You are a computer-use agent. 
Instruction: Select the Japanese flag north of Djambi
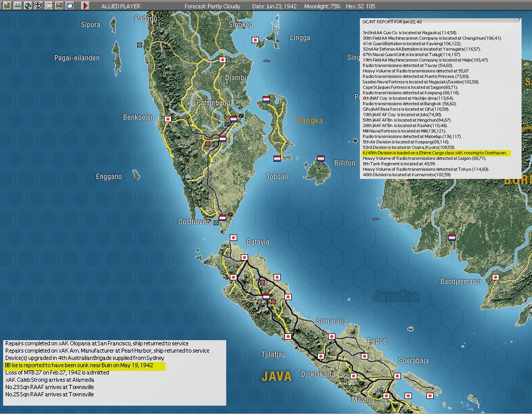223,60
